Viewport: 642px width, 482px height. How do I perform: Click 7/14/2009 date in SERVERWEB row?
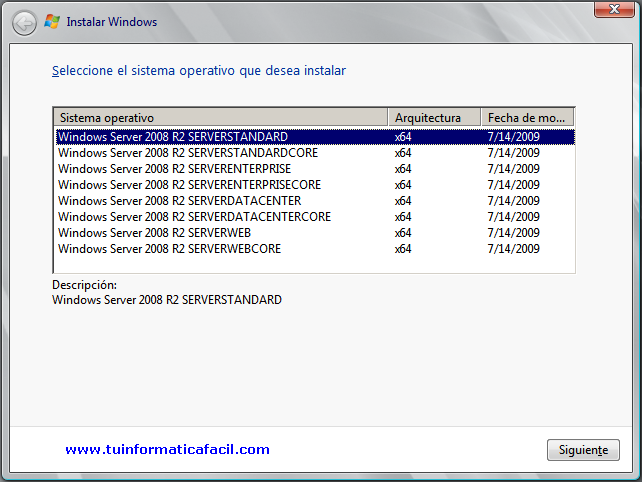[513, 233]
